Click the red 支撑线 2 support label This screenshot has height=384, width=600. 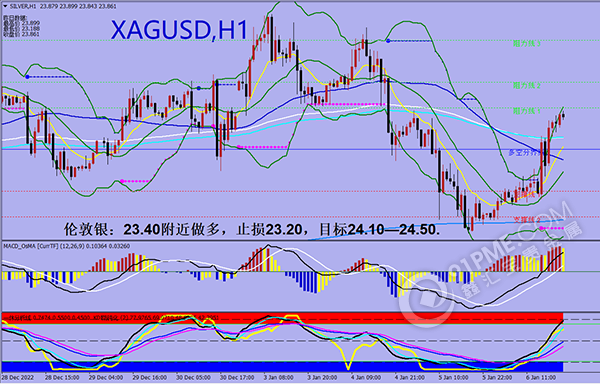(527, 220)
